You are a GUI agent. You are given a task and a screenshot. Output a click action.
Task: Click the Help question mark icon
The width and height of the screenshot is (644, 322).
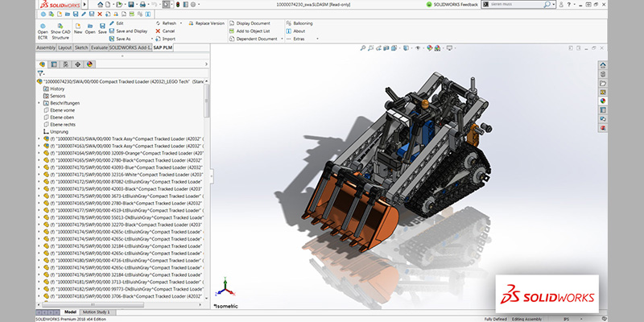coord(569,5)
